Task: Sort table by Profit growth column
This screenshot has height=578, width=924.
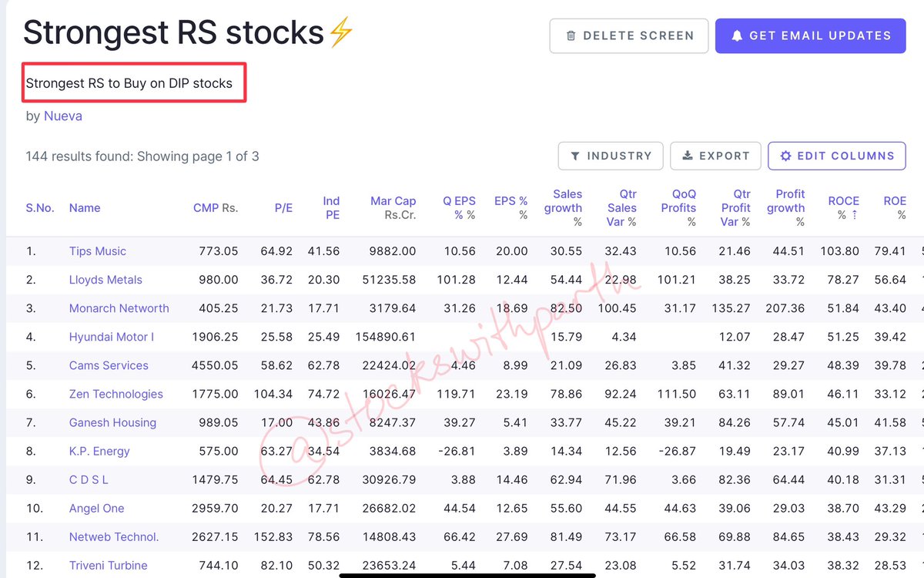Action: (x=785, y=208)
